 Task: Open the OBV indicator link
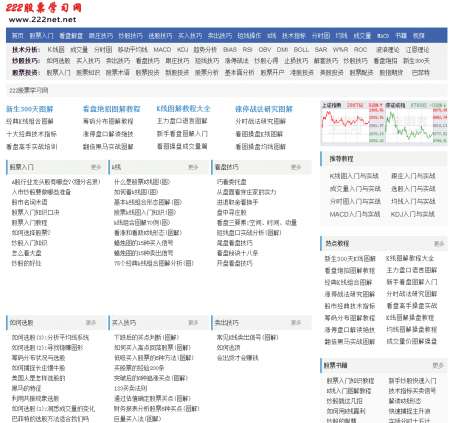[x=265, y=50]
